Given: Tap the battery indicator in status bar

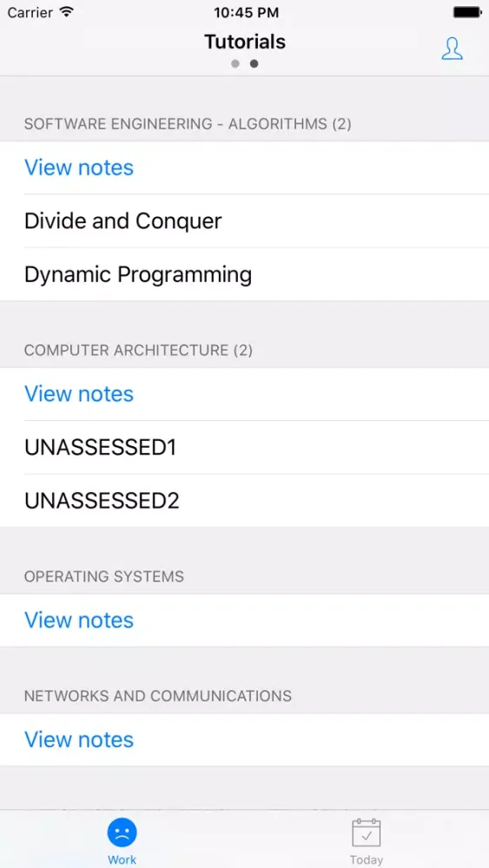Looking at the screenshot, I should pyautogui.click(x=466, y=11).
